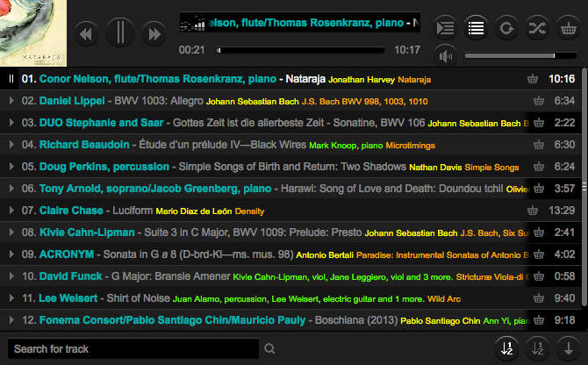Play track 02 Daniel Lippel via arrow

pyautogui.click(x=11, y=100)
